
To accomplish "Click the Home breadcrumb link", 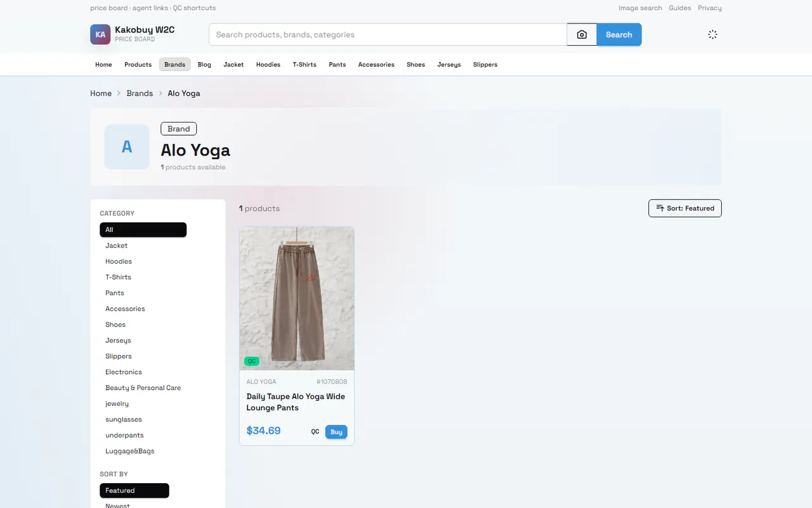I will pyautogui.click(x=101, y=93).
